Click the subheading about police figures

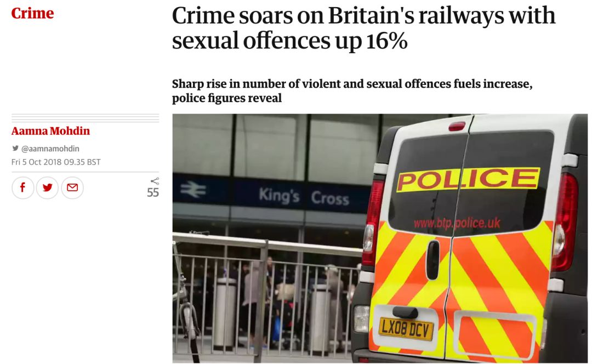click(x=352, y=90)
